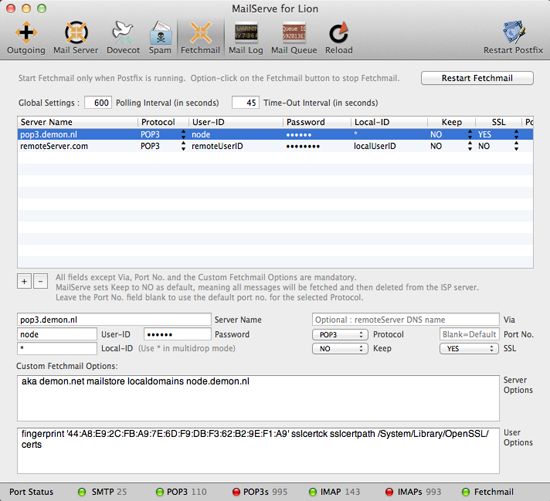Viewport: 550px width, 501px height.
Task: Click the POP3 110 green status light
Action: (x=160, y=492)
